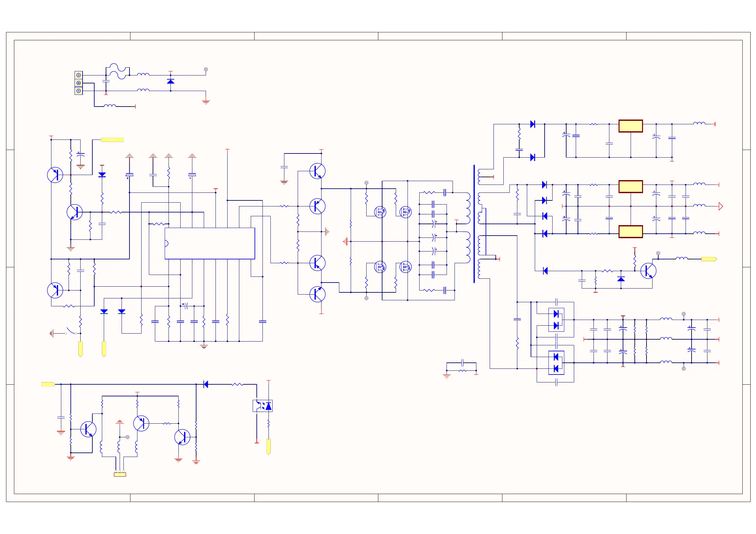Select the series diode before the optocoupler resistor
The image size is (756, 534).
tap(206, 384)
